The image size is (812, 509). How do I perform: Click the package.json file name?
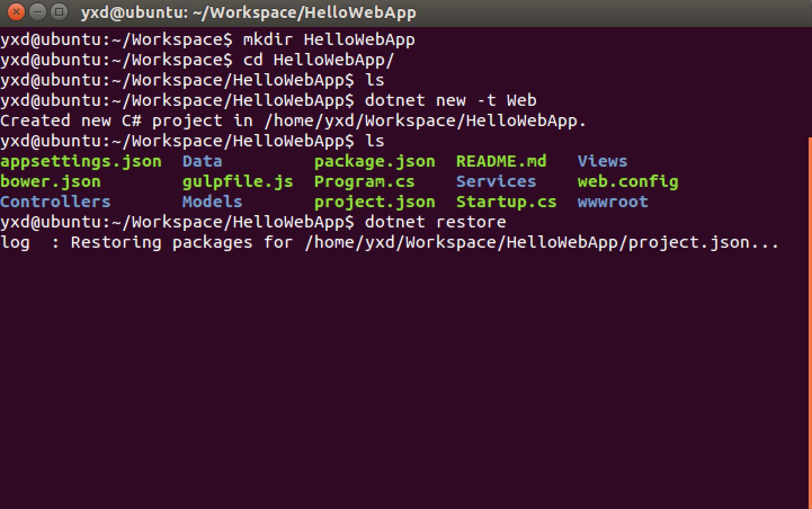click(x=374, y=162)
